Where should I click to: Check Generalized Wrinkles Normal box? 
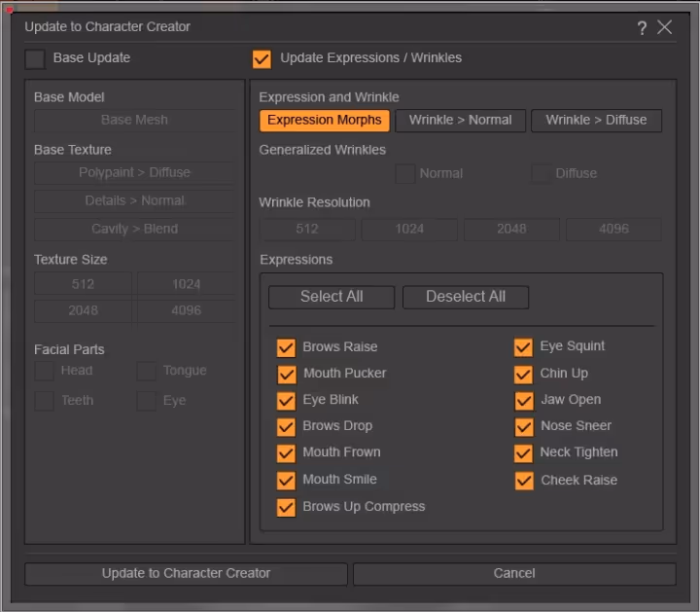pyautogui.click(x=405, y=174)
